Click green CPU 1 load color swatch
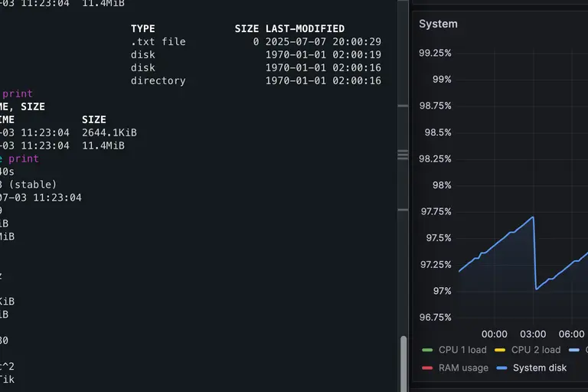This screenshot has width=588, height=392. click(427, 350)
